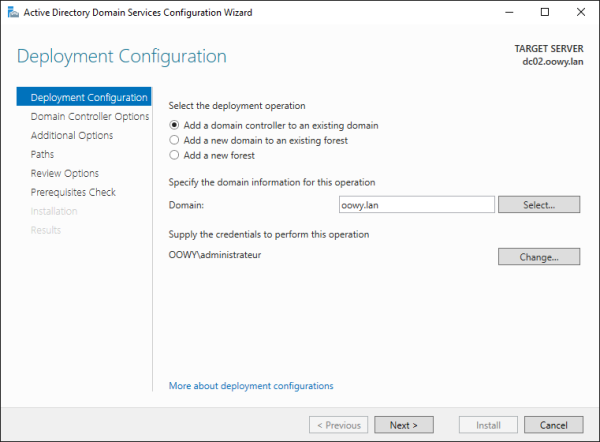Open Domain Controller Options step
The image size is (600, 442).
[89, 117]
